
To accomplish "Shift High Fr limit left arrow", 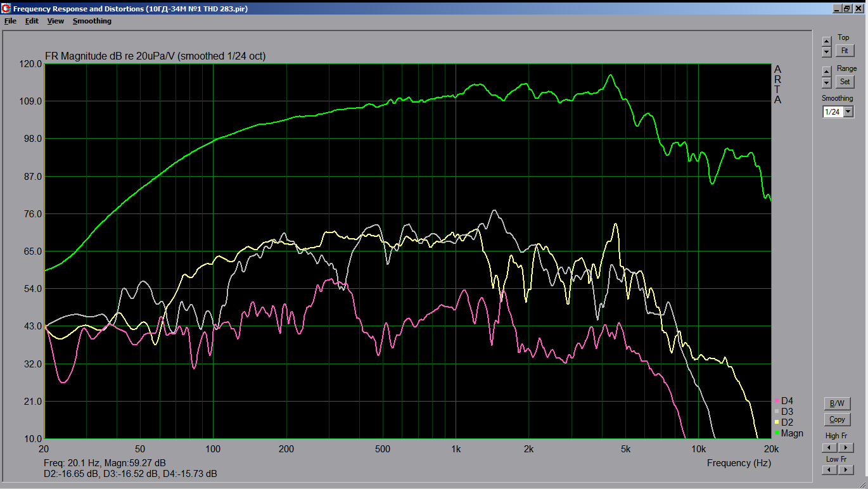I will [829, 447].
